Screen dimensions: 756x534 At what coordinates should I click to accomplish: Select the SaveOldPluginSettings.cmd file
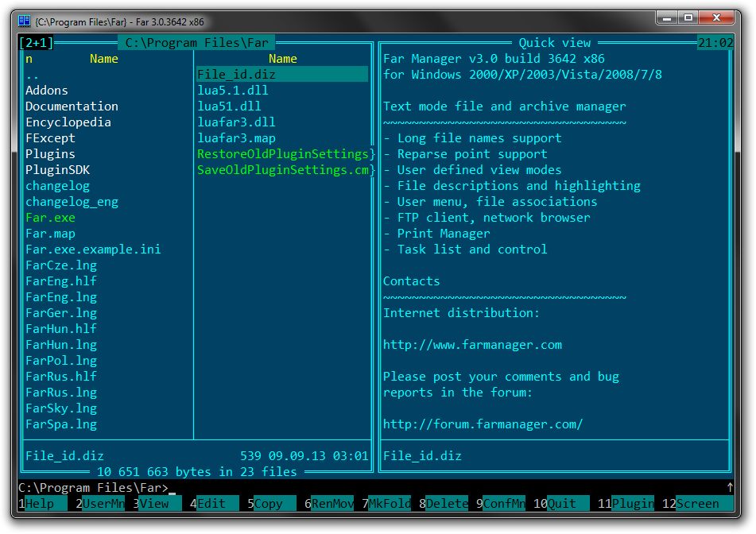tap(282, 170)
